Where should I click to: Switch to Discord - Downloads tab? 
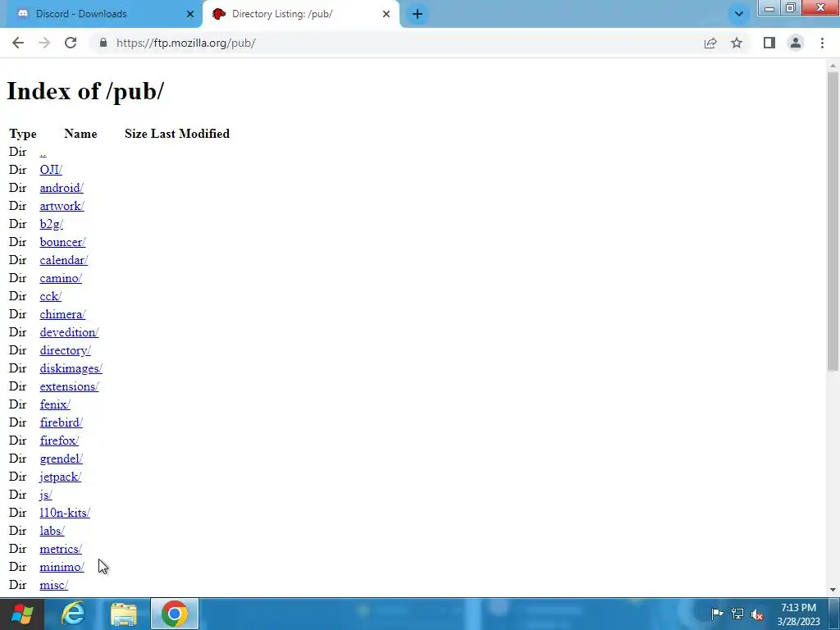coord(102,14)
